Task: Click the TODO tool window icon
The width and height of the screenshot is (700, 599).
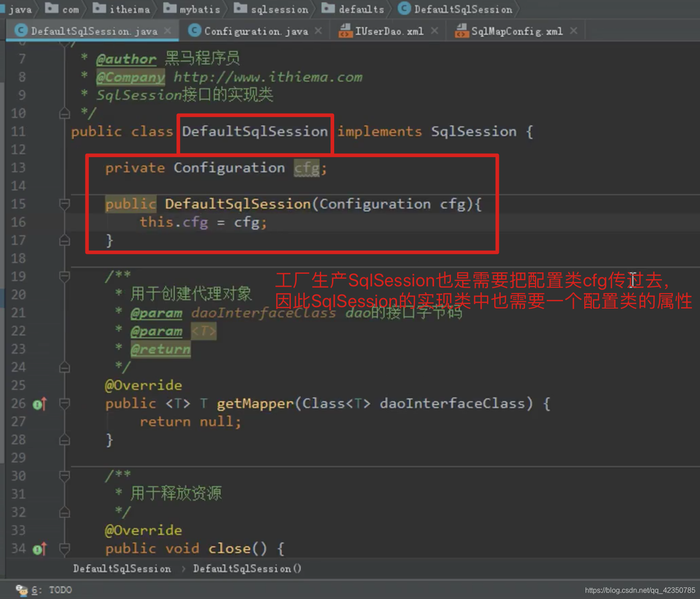Action: click(x=22, y=590)
